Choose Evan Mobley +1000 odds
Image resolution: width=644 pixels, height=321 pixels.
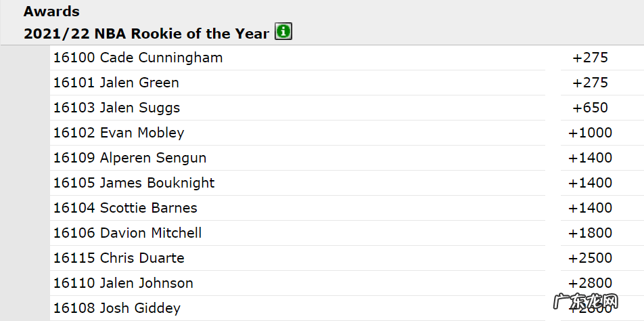pos(590,133)
